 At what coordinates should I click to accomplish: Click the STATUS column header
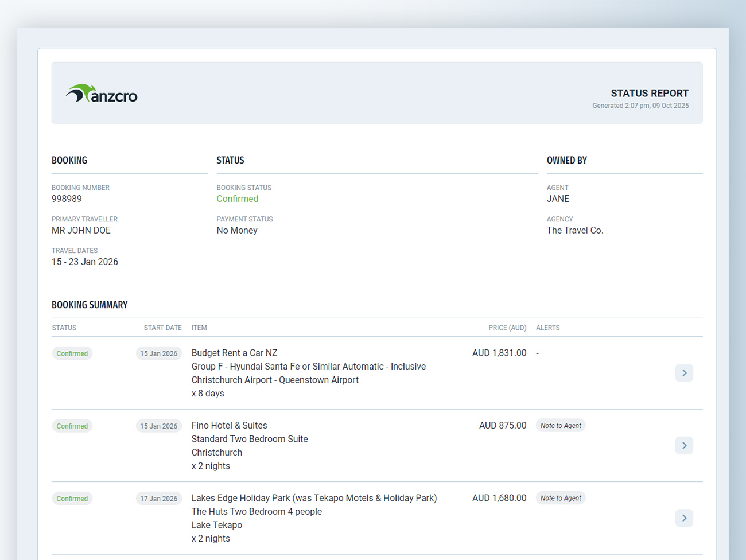point(64,328)
